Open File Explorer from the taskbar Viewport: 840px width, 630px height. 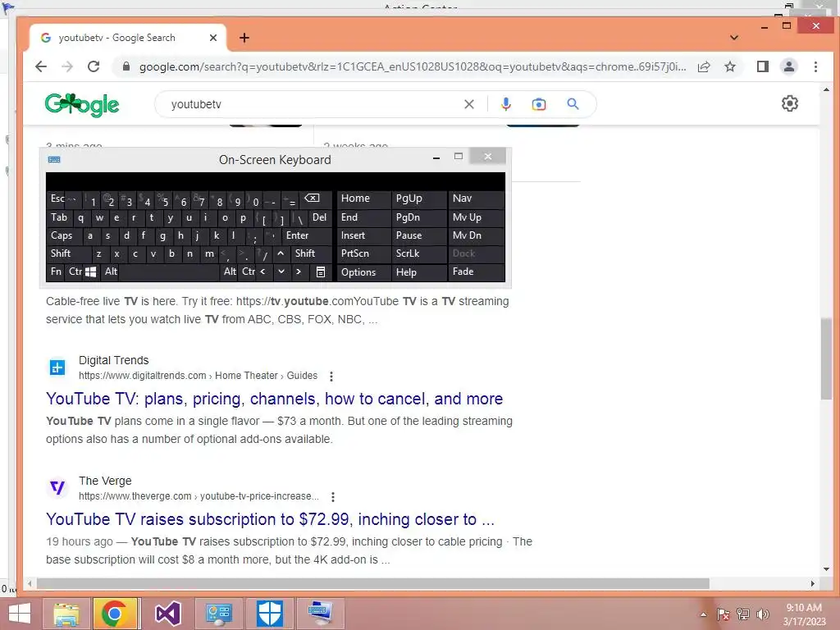pos(66,614)
